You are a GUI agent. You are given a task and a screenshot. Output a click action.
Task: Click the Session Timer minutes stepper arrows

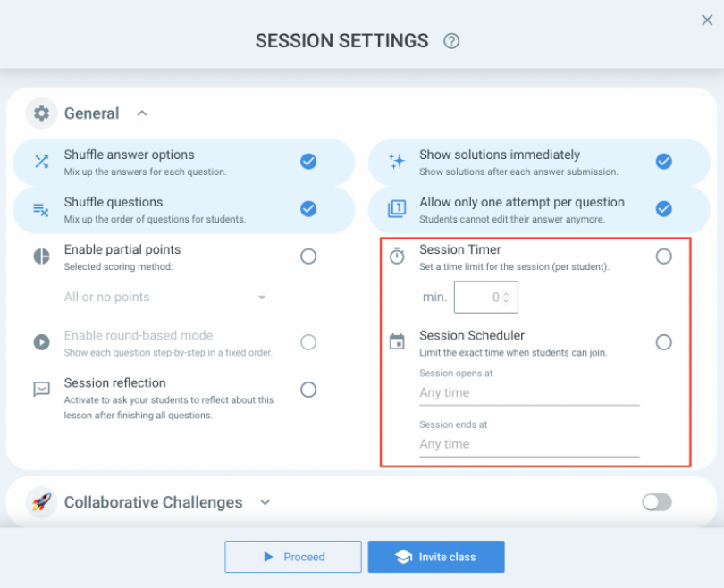pos(507,298)
